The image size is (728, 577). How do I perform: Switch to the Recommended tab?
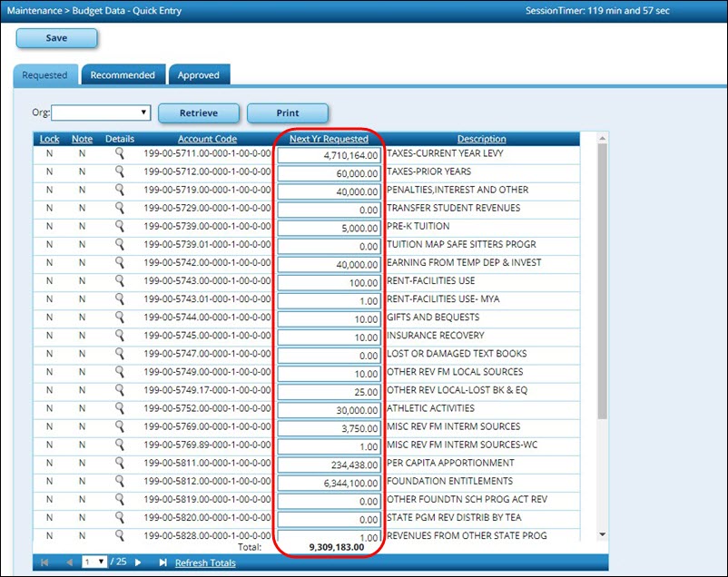tap(123, 75)
